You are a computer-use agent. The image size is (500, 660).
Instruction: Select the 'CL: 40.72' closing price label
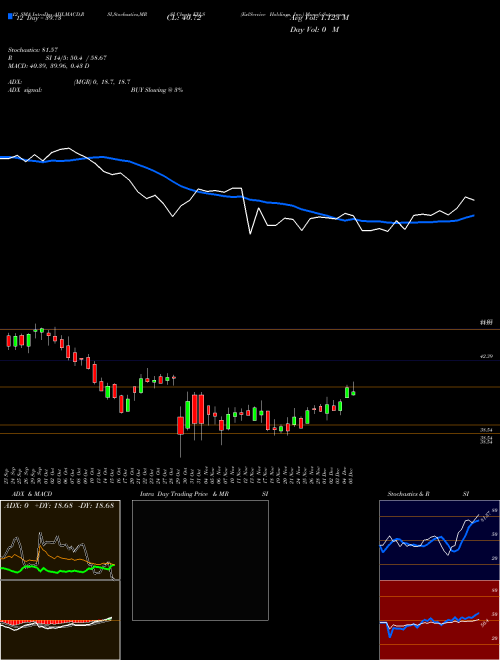[184, 18]
